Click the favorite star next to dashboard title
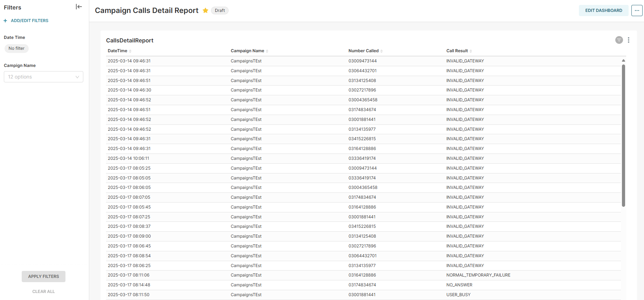Viewport: 644px width, 300px height. 205,11
